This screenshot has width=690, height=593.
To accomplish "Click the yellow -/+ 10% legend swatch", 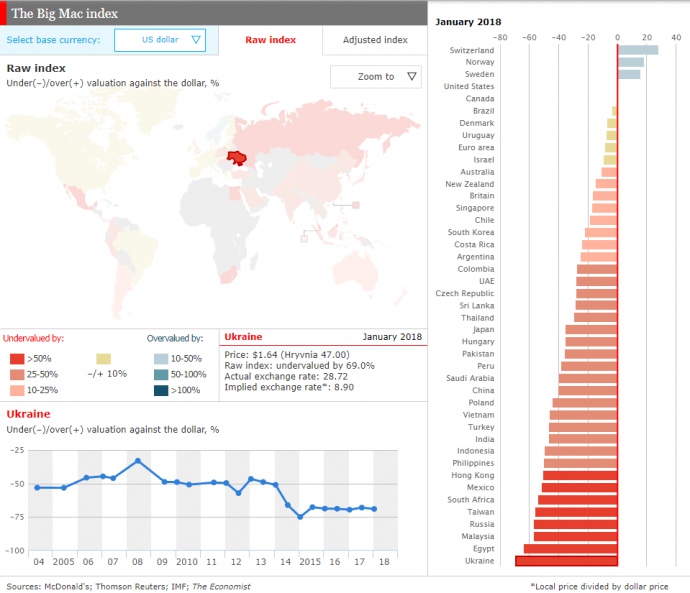I will point(104,358).
